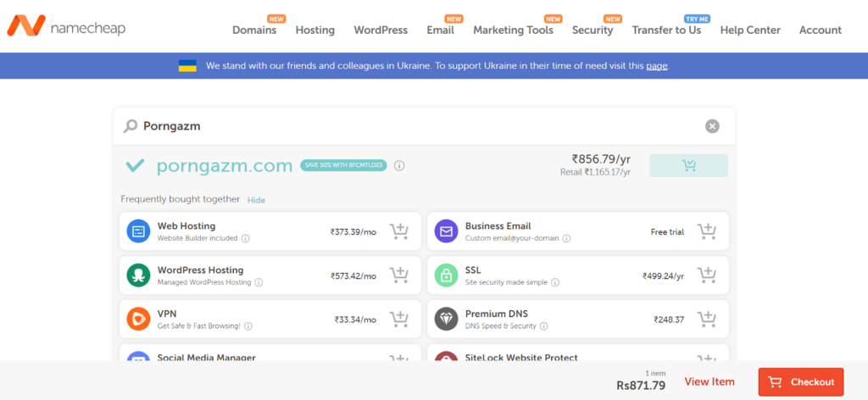This screenshot has height=400, width=868.
Task: Click the Business Email icon
Action: point(446,231)
